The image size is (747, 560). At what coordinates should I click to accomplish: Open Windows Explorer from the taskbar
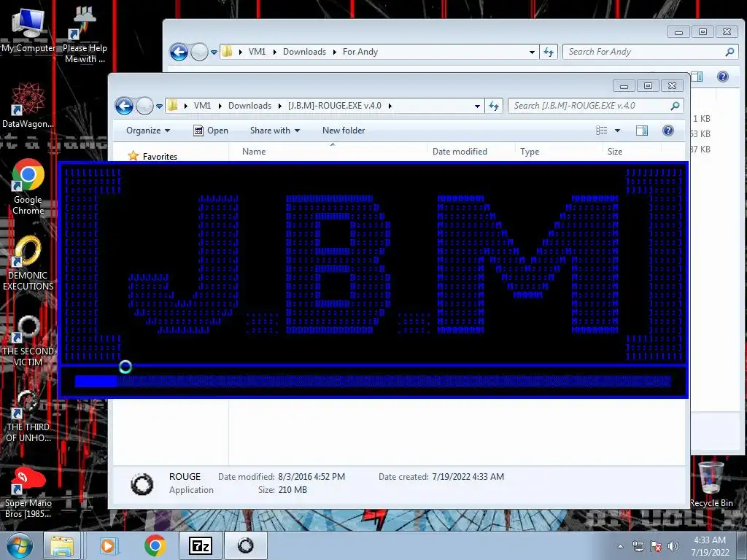62,545
